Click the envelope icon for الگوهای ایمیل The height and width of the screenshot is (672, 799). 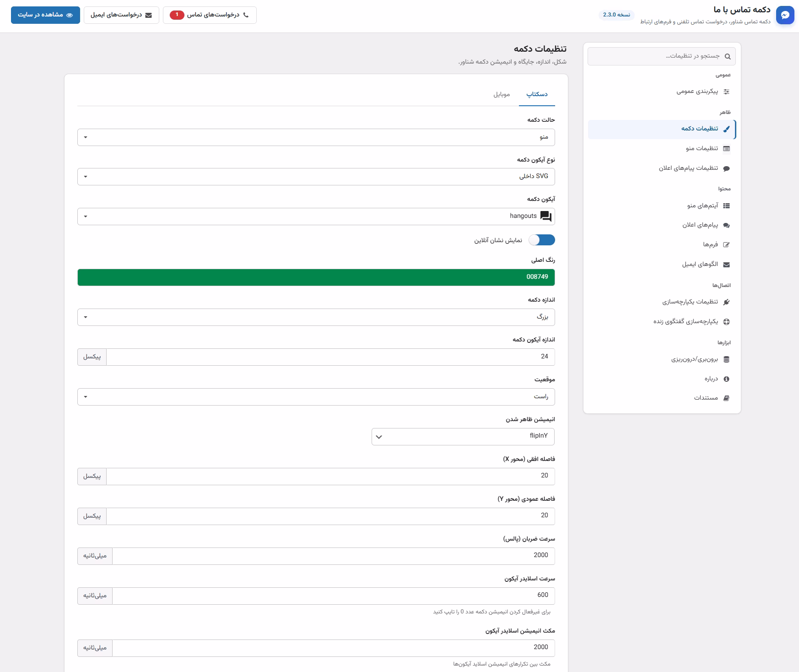pyautogui.click(x=726, y=265)
